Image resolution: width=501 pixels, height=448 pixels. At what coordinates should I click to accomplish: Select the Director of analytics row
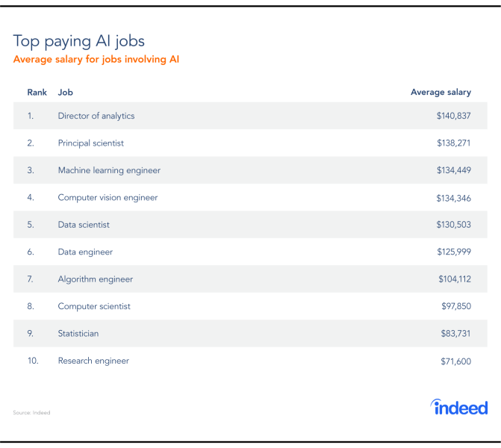[x=250, y=116]
